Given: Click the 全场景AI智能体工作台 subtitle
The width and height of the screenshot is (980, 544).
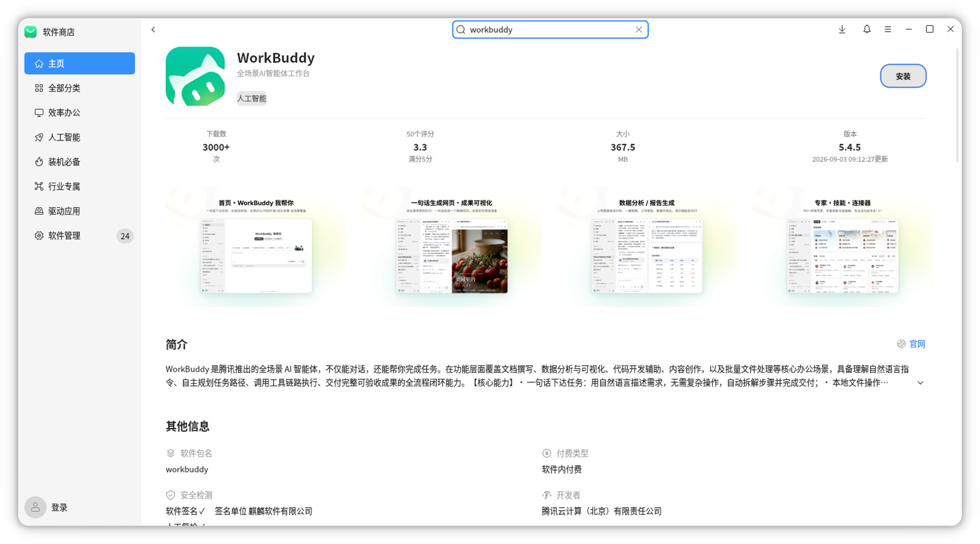Looking at the screenshot, I should [273, 73].
